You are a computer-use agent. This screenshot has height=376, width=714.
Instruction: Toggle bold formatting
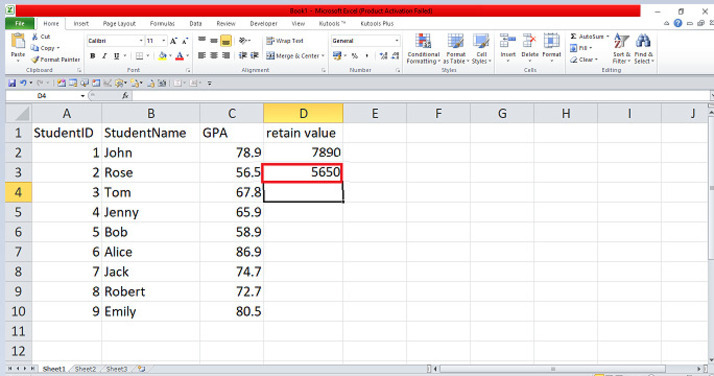93,56
